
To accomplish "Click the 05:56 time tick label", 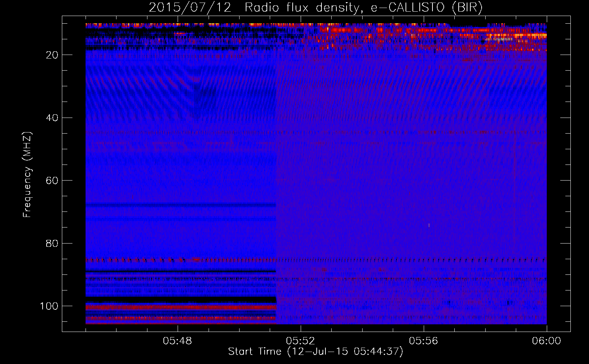I will [424, 341].
